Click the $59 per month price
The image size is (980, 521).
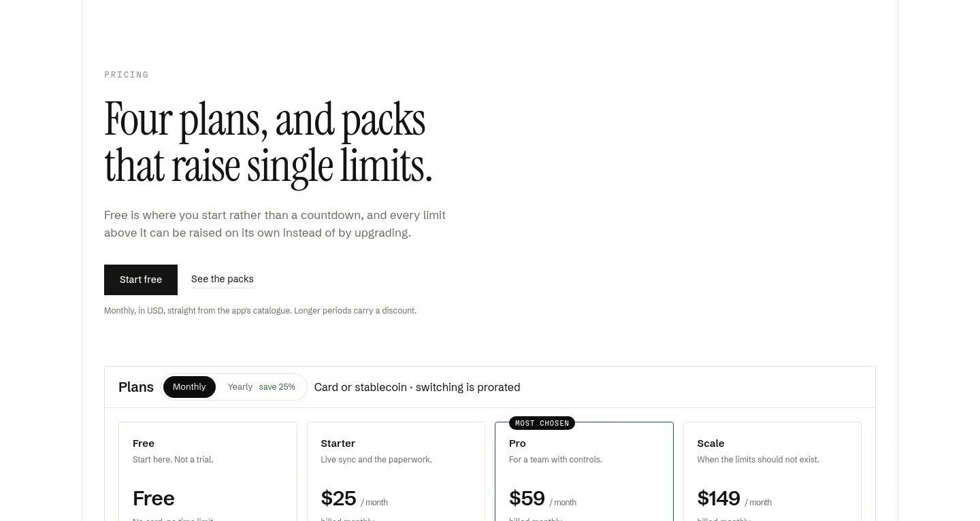pos(542,499)
